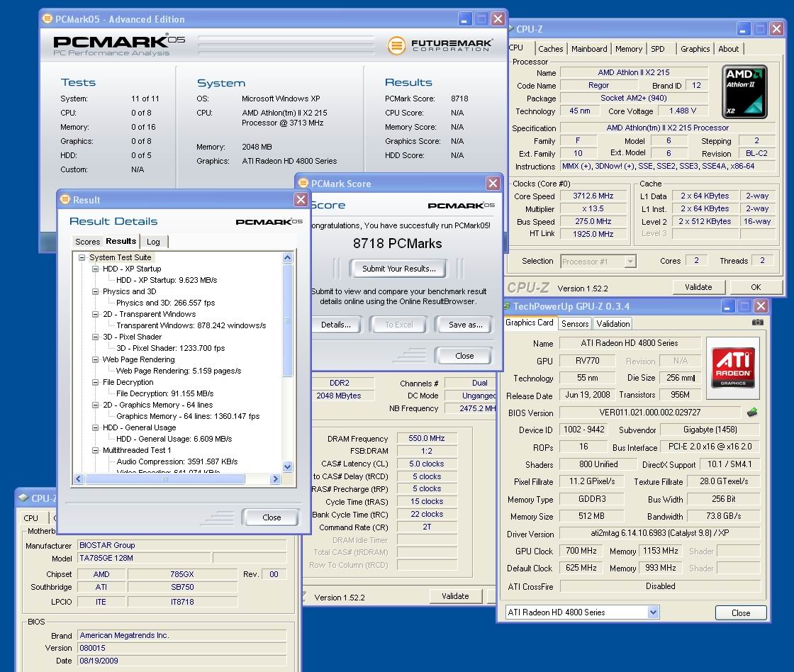Click the PCMark Score dialog title icon
The image size is (794, 672).
(303, 183)
